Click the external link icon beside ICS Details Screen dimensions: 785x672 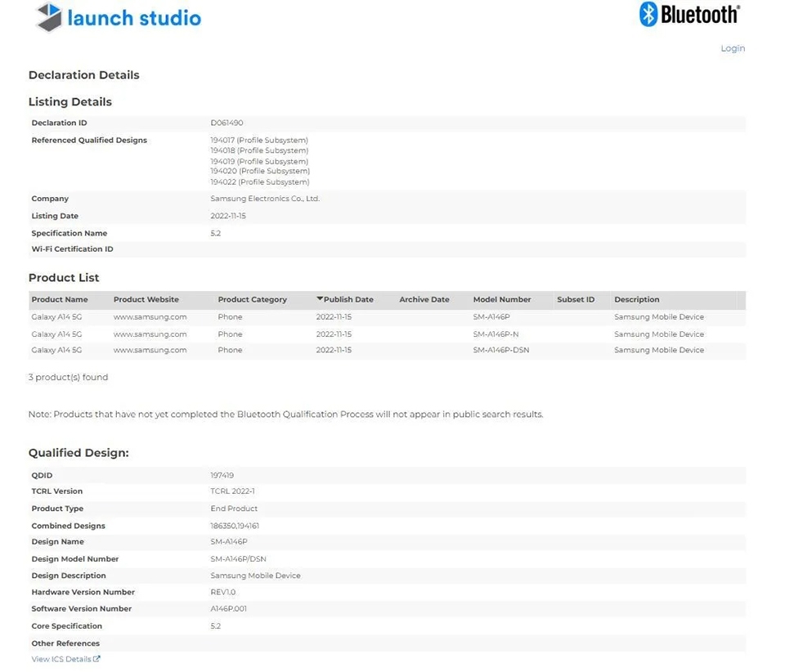96,659
